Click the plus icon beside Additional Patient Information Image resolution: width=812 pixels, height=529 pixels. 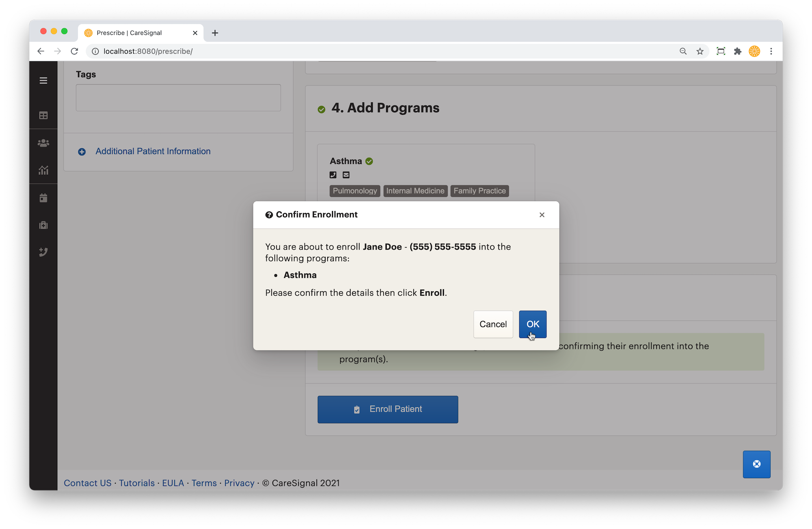pyautogui.click(x=82, y=152)
